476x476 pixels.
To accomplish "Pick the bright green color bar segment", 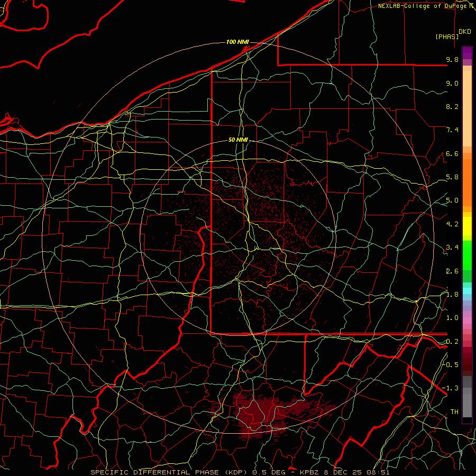I will 467,255.
